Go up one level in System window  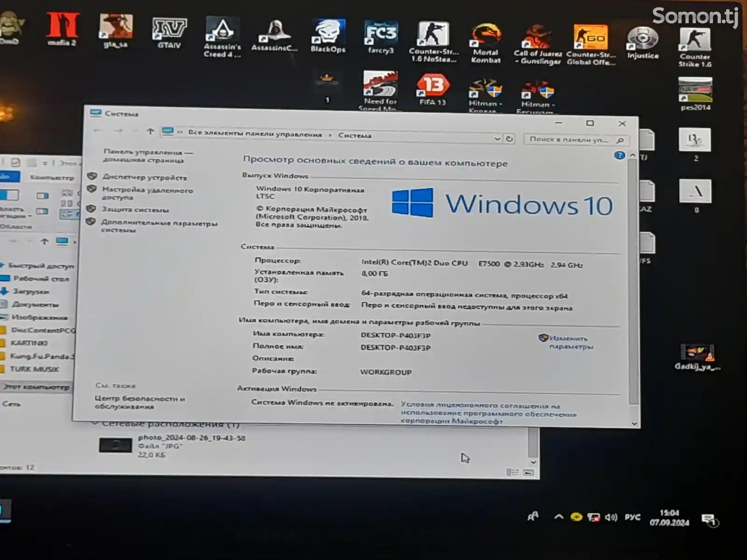[150, 132]
